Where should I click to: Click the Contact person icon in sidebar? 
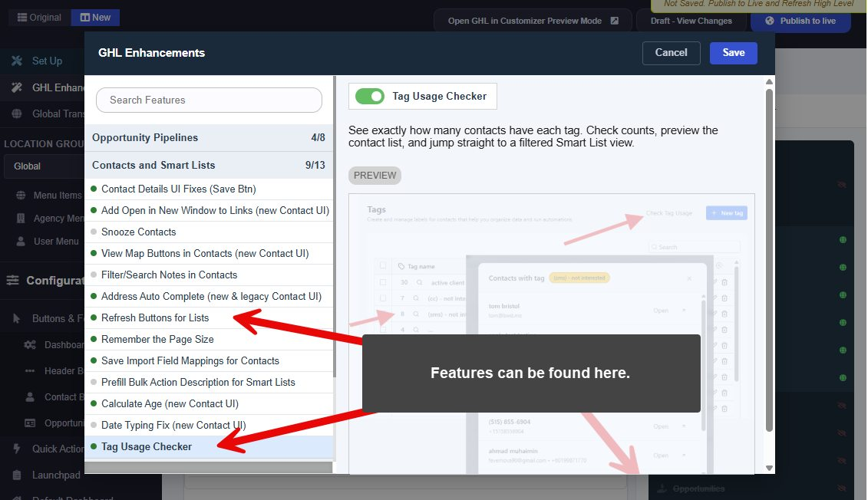[x=30, y=397]
